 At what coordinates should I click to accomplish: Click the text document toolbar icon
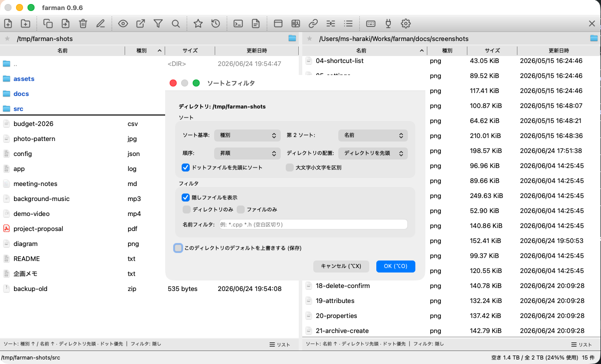click(x=256, y=23)
